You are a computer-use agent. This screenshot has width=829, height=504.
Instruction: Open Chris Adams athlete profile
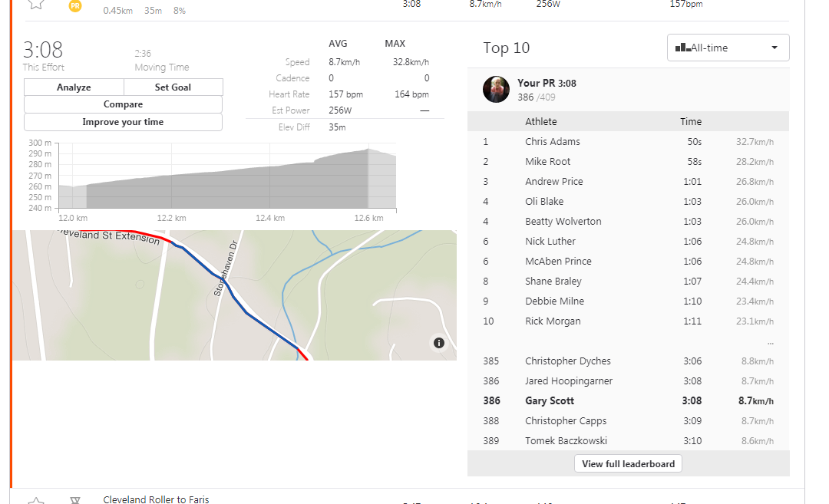(x=552, y=142)
